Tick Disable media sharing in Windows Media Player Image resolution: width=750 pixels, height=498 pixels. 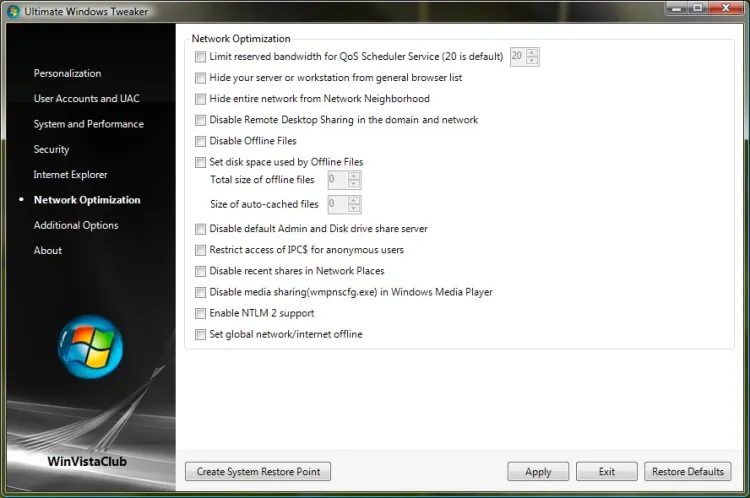(x=200, y=292)
